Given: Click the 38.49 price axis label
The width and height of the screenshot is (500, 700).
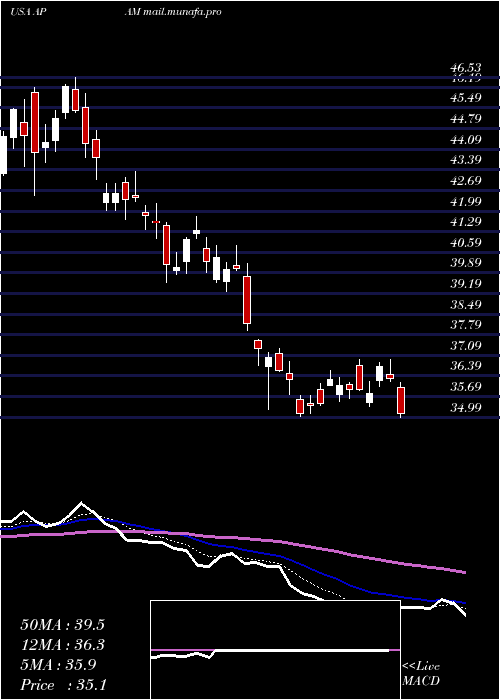Looking at the screenshot, I should coord(466,304).
